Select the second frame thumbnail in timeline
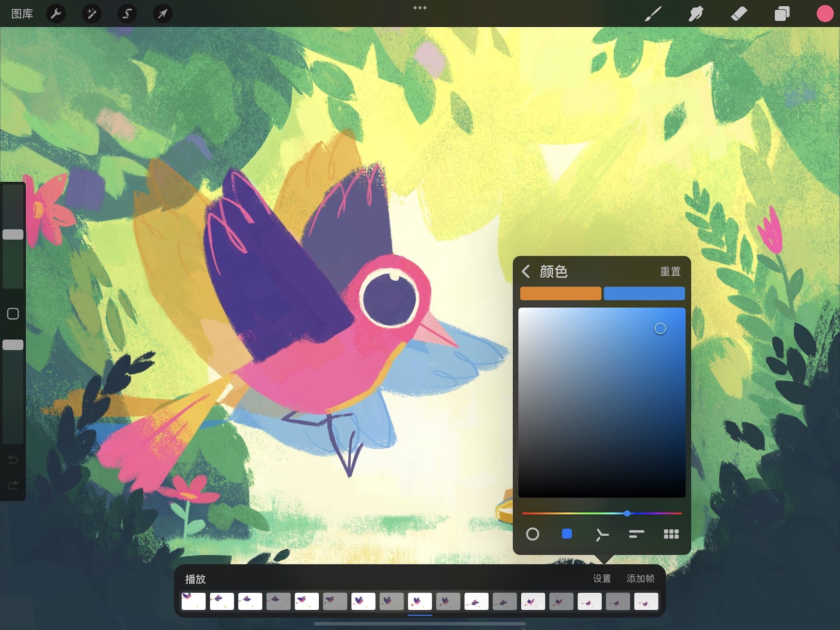840x630 pixels. [222, 601]
